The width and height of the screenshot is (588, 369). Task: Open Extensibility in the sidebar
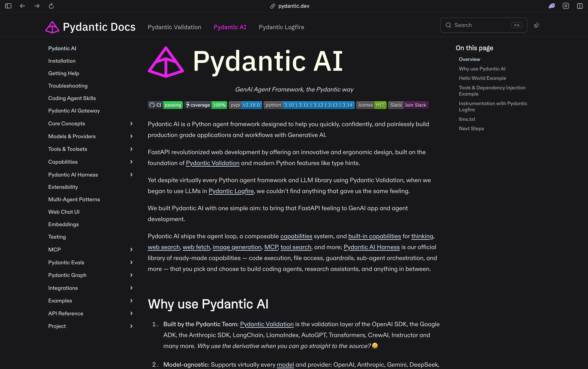pyautogui.click(x=63, y=187)
